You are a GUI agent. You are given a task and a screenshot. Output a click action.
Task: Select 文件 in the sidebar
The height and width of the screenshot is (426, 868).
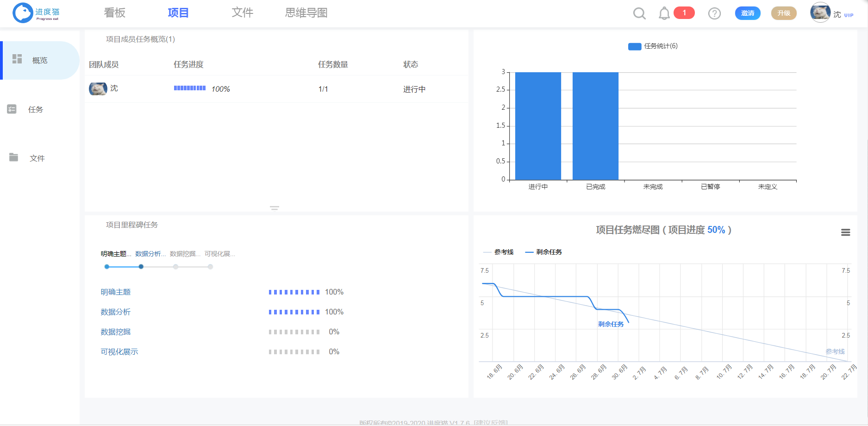click(x=37, y=158)
